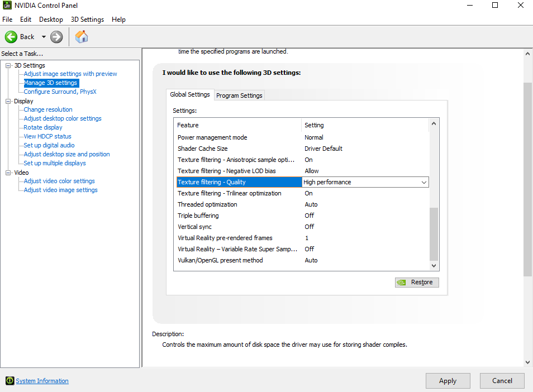The width and height of the screenshot is (533, 392).
Task: Collapse the Display tree node
Action: point(8,101)
